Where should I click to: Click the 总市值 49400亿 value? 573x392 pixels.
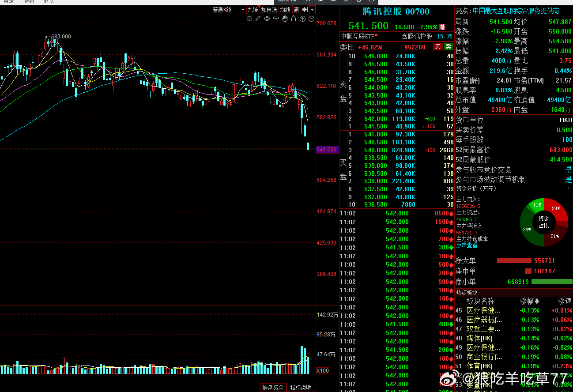pos(500,100)
